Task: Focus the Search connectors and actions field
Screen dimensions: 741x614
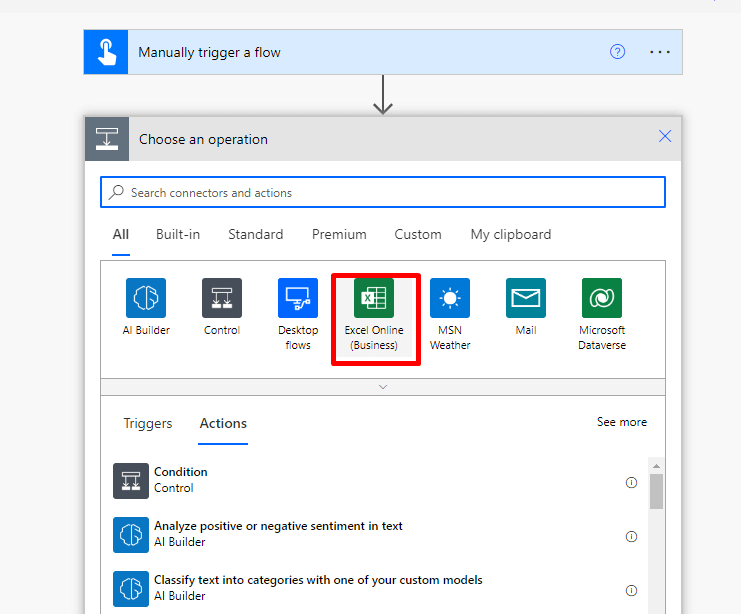Action: (383, 192)
